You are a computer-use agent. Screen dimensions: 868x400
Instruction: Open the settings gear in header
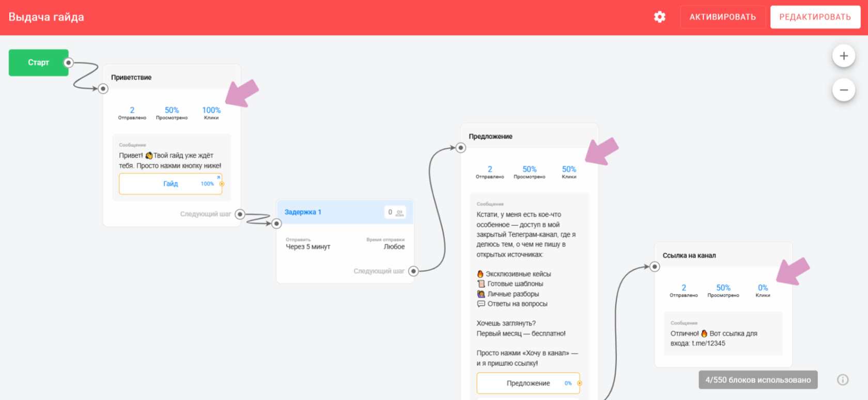(x=660, y=17)
